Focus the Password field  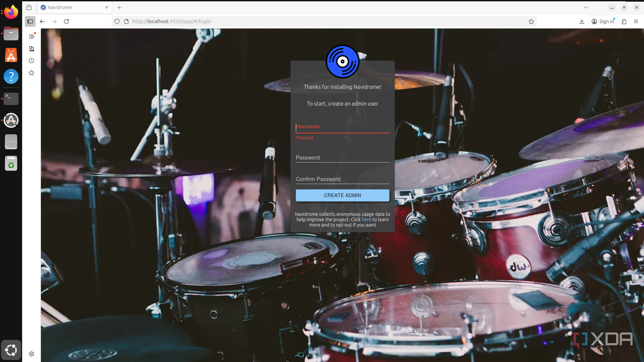(x=342, y=158)
